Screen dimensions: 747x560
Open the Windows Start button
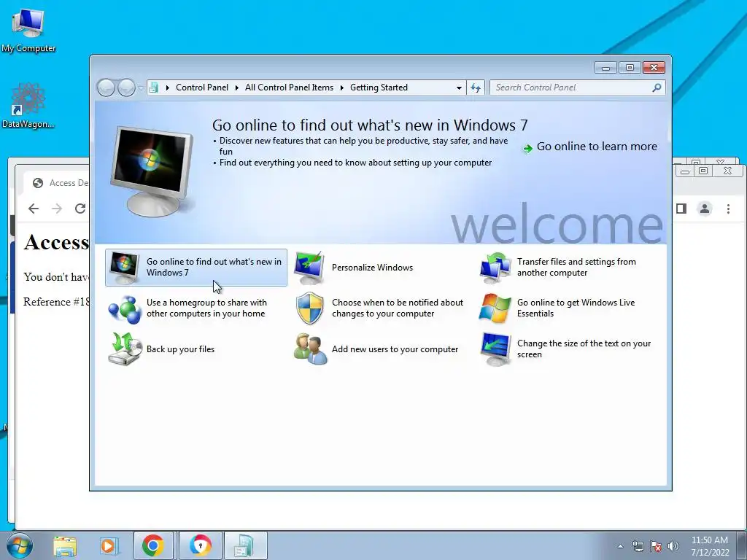(x=20, y=545)
